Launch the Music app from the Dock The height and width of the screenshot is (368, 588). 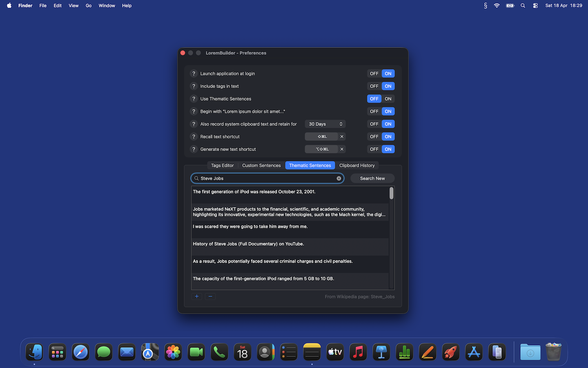(x=358, y=352)
